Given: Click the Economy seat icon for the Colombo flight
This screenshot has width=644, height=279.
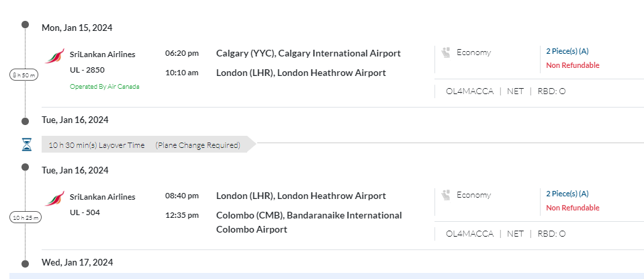Looking at the screenshot, I should (x=446, y=195).
